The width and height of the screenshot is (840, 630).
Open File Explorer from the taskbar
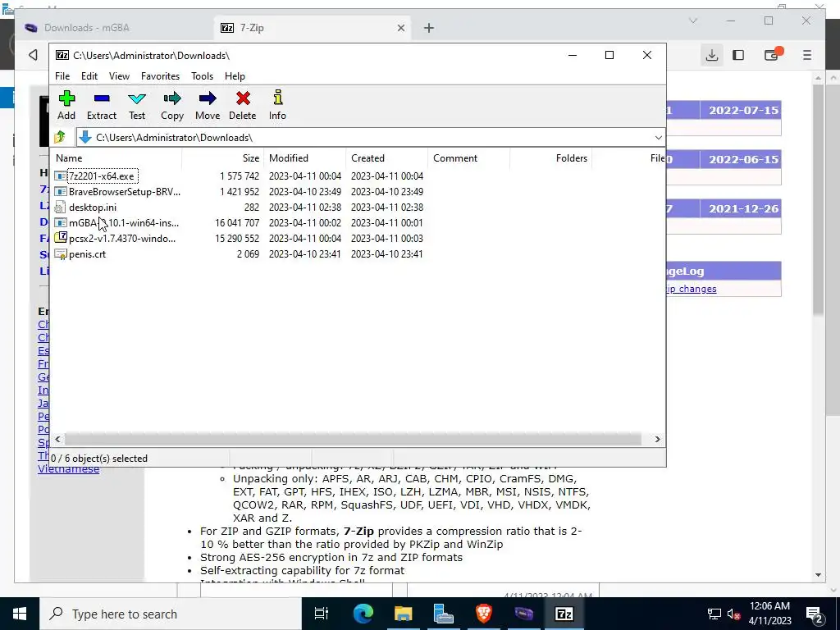click(x=403, y=614)
